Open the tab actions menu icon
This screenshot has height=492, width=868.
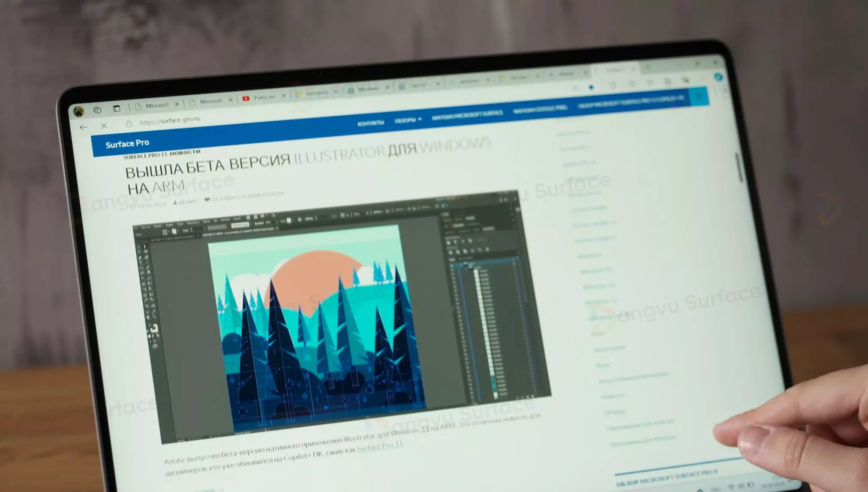click(117, 108)
